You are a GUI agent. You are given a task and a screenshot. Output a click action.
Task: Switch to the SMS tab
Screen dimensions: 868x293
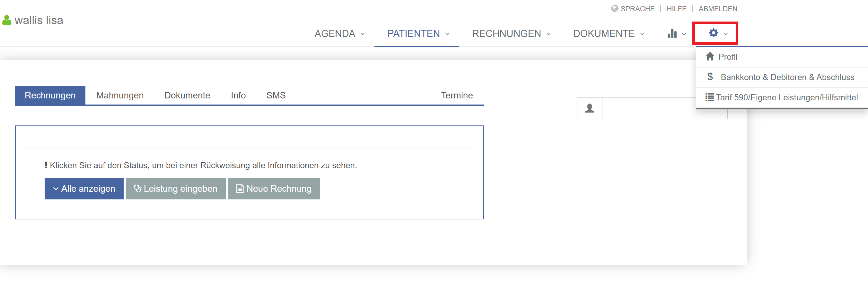pos(276,96)
